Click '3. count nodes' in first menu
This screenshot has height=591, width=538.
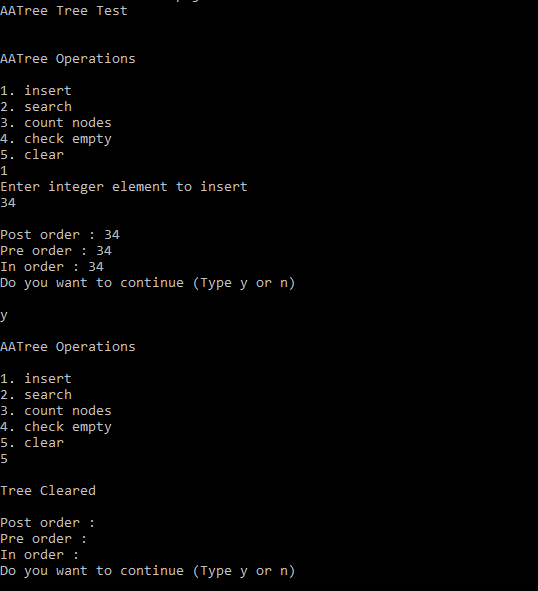[56, 123]
